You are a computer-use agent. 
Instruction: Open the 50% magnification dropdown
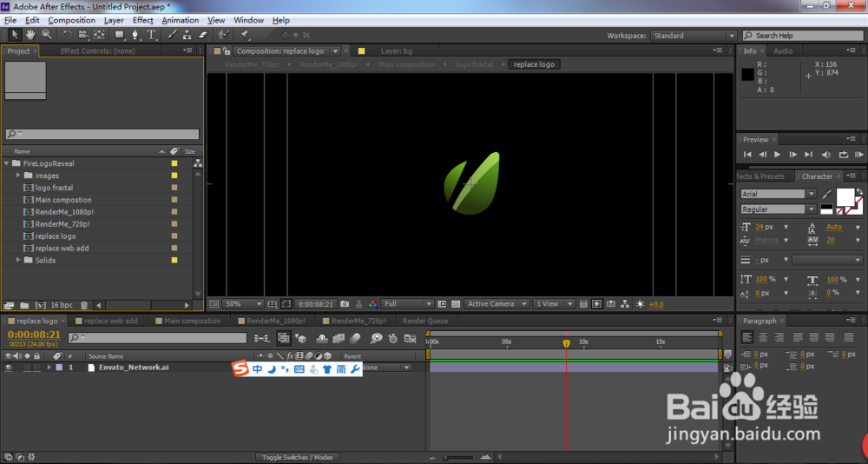coord(243,304)
